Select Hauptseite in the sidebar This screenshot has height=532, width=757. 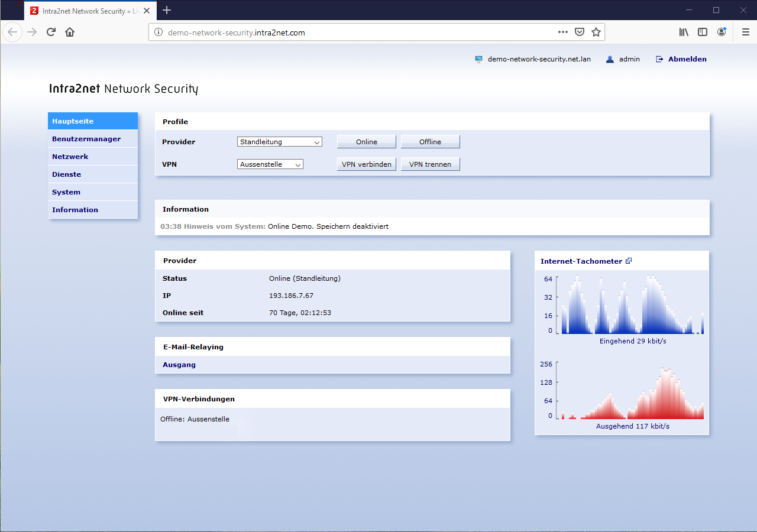[x=93, y=121]
